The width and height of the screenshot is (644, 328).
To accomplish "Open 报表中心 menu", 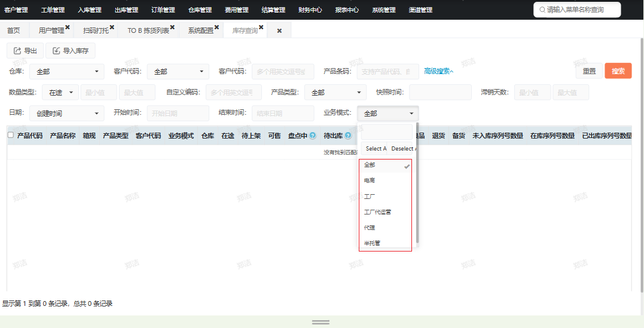I will click(x=347, y=10).
